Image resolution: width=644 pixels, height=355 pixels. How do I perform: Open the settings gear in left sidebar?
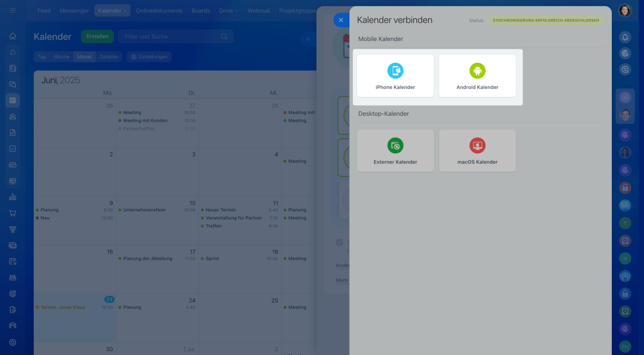tap(13, 342)
